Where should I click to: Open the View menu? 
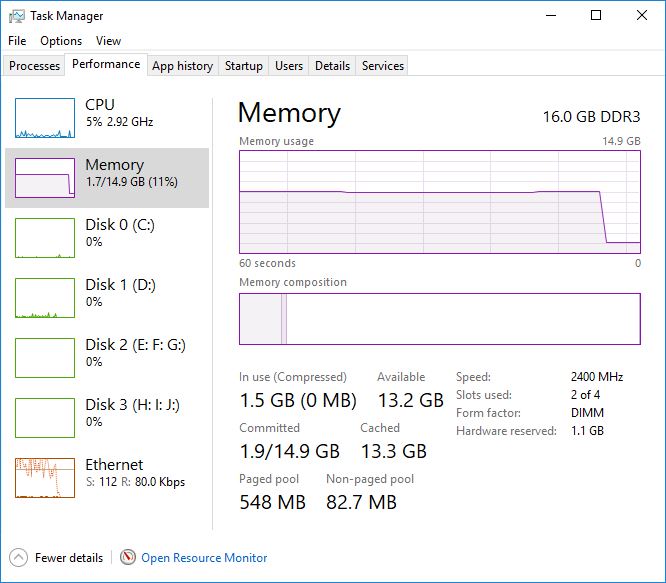pos(108,41)
